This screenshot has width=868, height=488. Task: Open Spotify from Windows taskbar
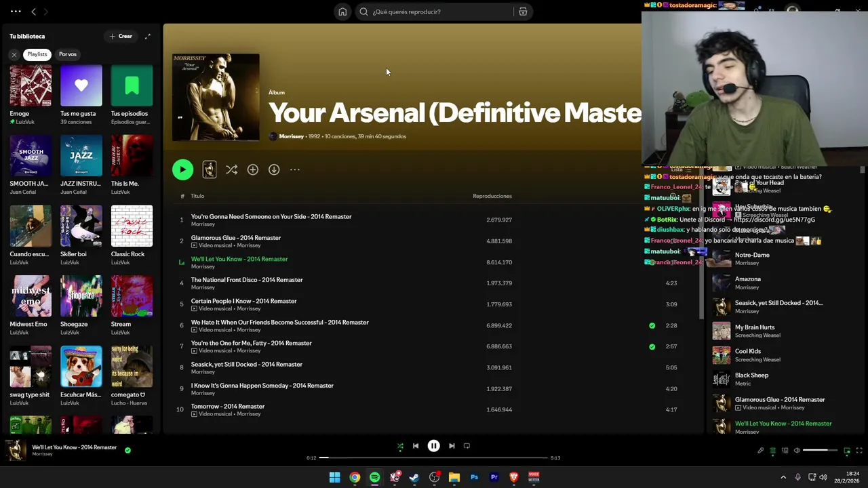[x=374, y=477]
